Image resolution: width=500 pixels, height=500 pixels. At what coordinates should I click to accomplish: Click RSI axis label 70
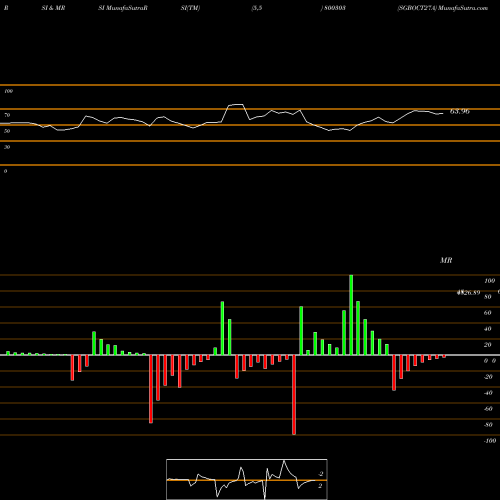pos(7,115)
